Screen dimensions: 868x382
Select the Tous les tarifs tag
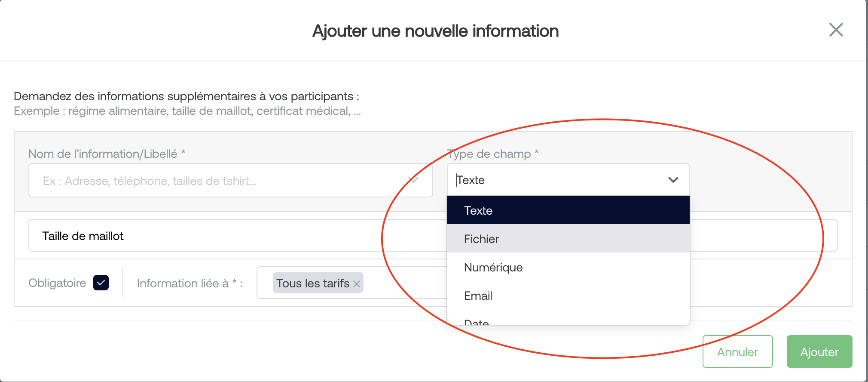(313, 283)
